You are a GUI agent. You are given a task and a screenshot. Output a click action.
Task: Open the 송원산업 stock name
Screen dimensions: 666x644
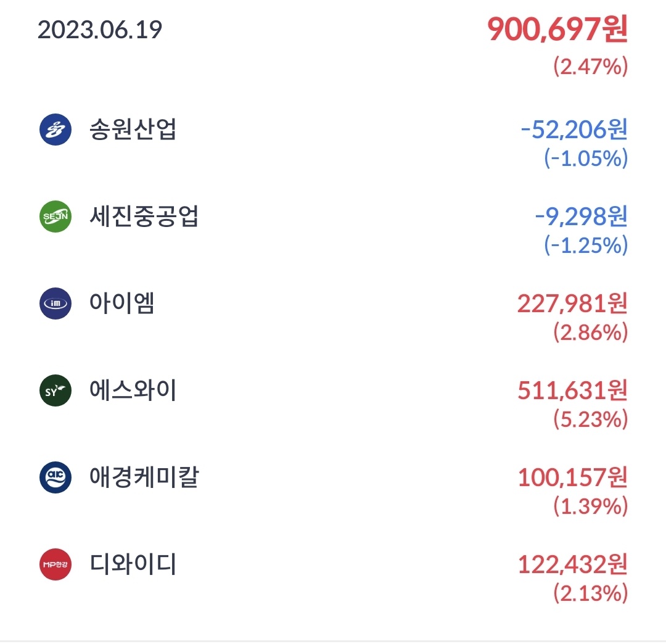pos(133,130)
